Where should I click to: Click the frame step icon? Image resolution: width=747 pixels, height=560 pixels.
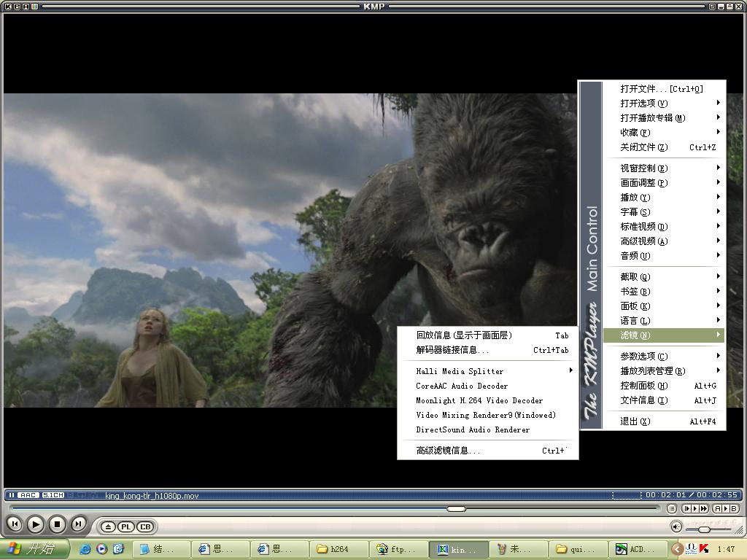coord(687,508)
